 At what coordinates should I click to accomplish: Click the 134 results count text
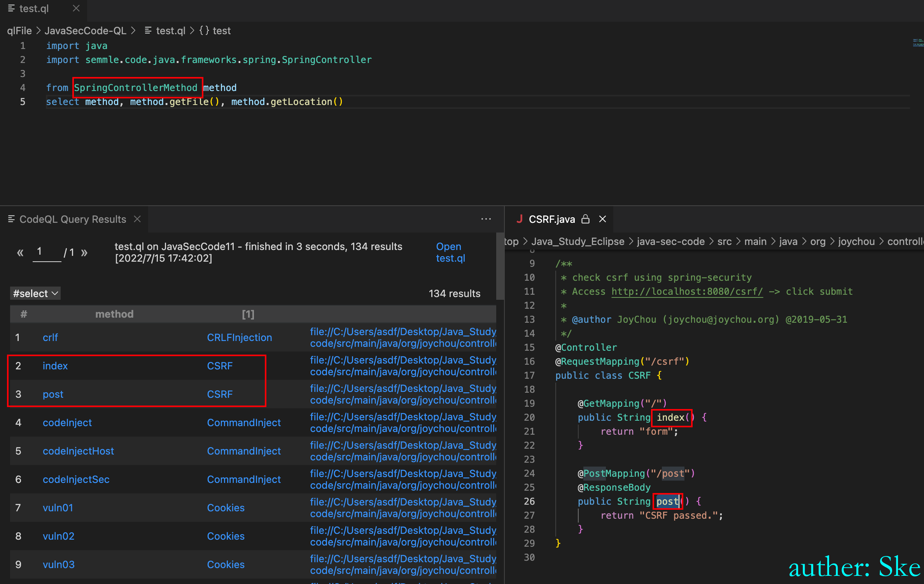click(454, 294)
